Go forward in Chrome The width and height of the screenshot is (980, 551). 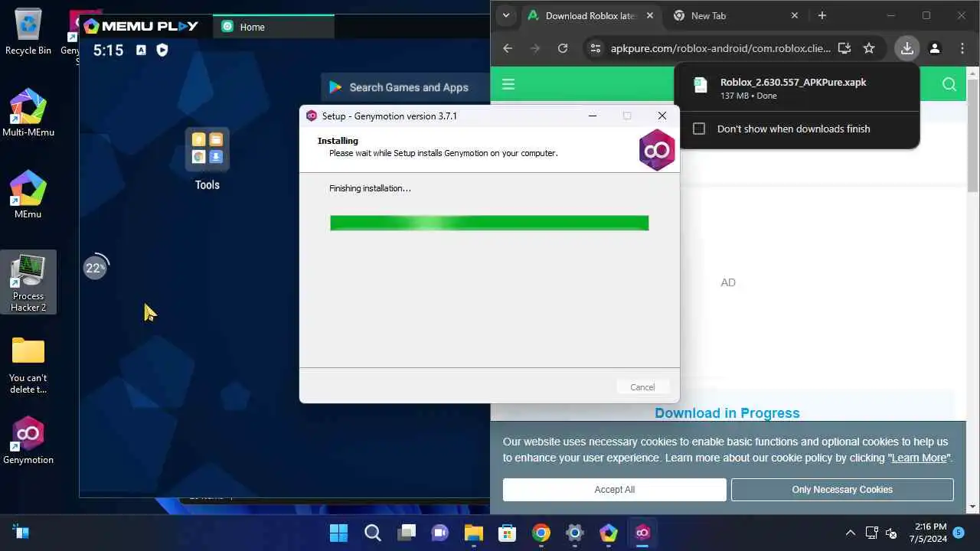click(x=535, y=48)
